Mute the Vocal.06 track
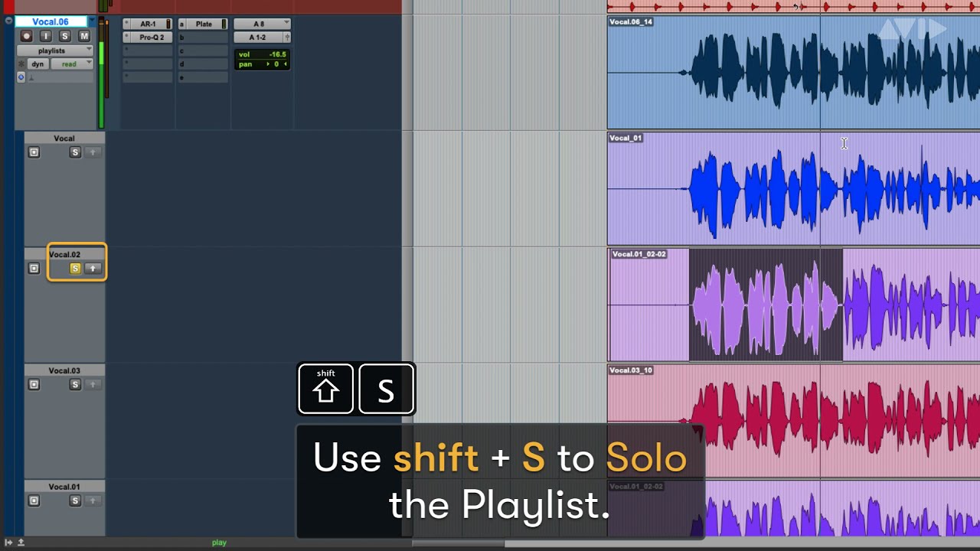The height and width of the screenshot is (551, 980). [x=83, y=36]
